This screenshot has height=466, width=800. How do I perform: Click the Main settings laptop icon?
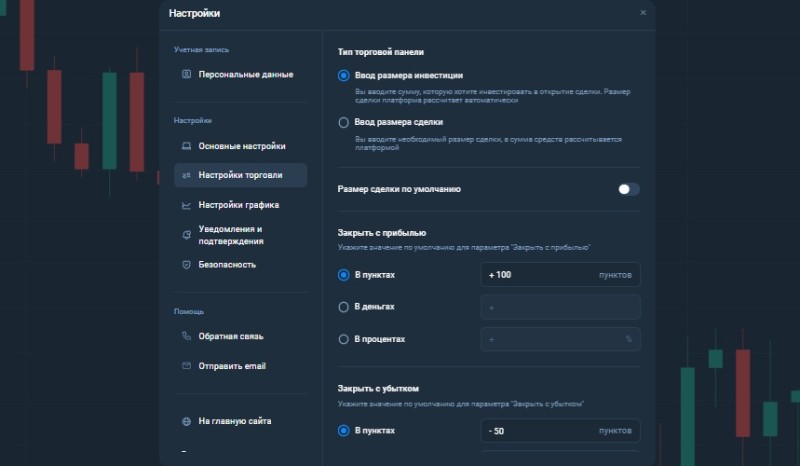pos(186,146)
